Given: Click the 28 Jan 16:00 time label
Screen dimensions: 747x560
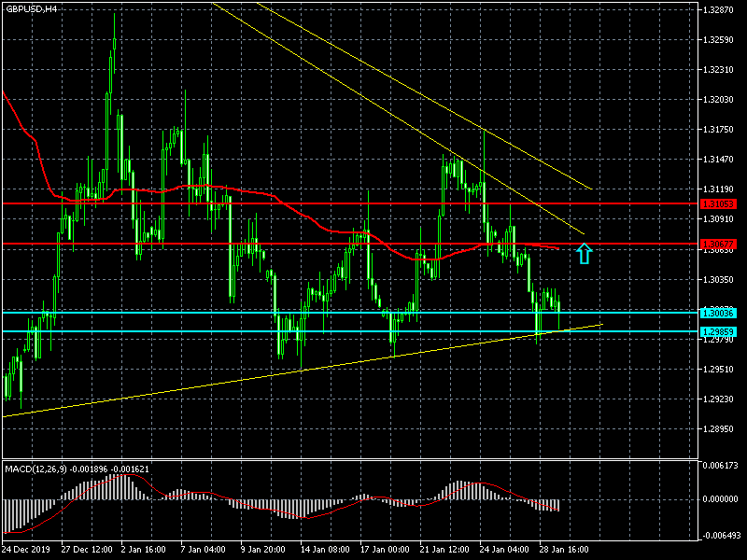Looking at the screenshot, I should [564, 550].
